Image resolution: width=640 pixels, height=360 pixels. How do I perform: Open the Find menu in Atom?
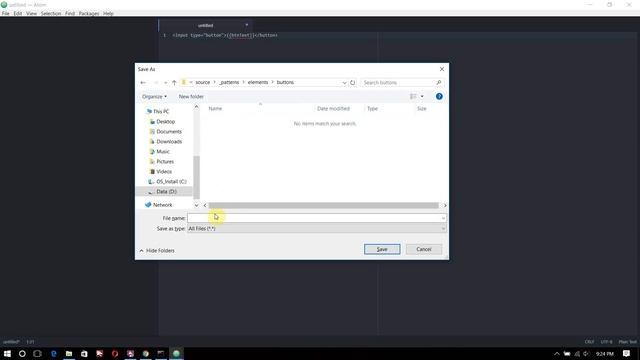pyautogui.click(x=70, y=13)
